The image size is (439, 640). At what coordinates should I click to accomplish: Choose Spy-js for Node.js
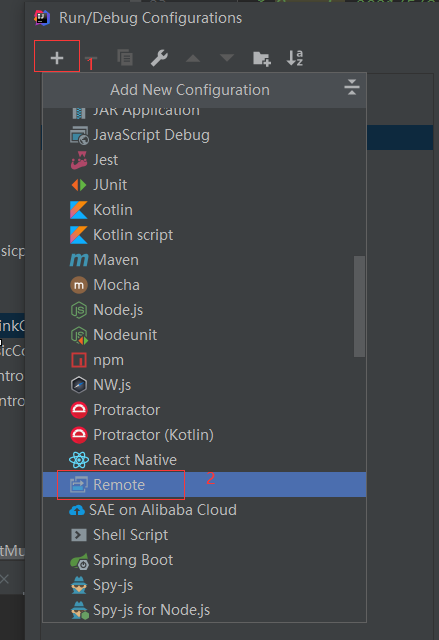click(204, 610)
